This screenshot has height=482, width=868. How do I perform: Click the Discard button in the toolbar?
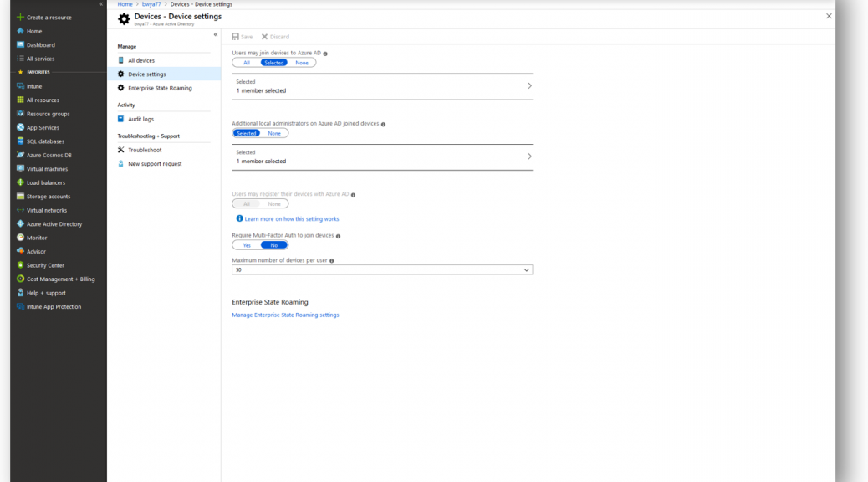pyautogui.click(x=275, y=37)
